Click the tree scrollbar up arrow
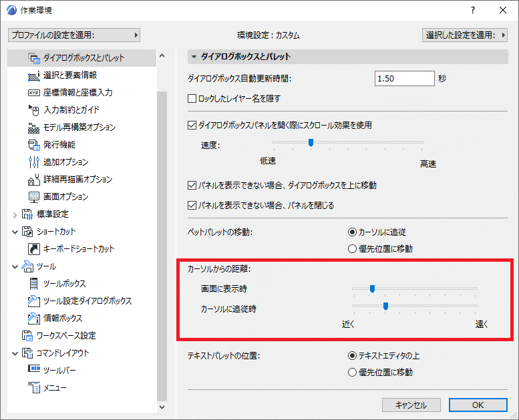 162,55
